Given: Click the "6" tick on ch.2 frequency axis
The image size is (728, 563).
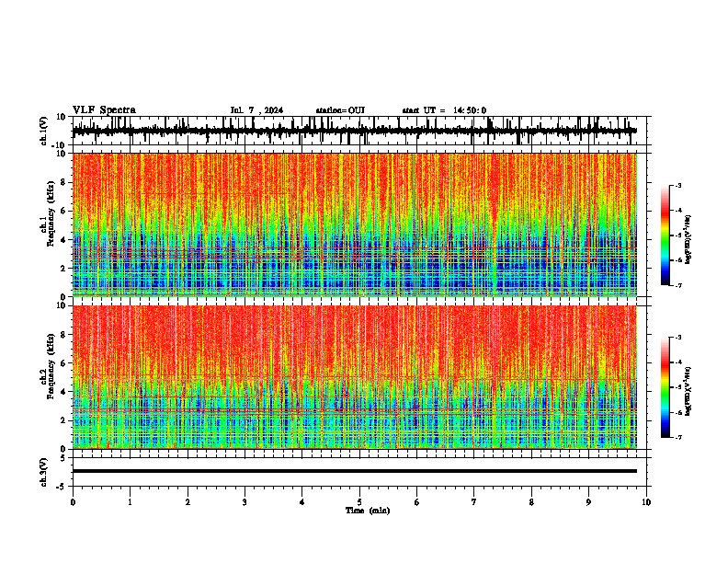Looking at the screenshot, I should click(x=64, y=363).
